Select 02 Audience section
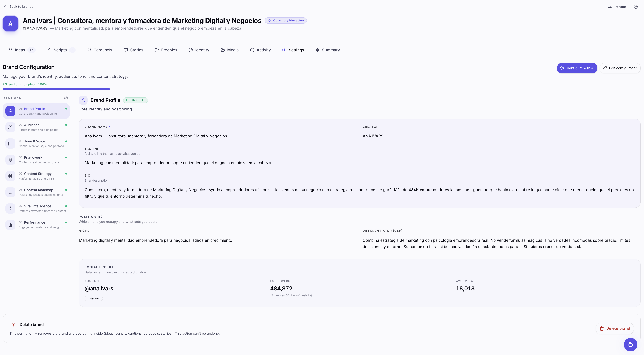 coord(36,127)
